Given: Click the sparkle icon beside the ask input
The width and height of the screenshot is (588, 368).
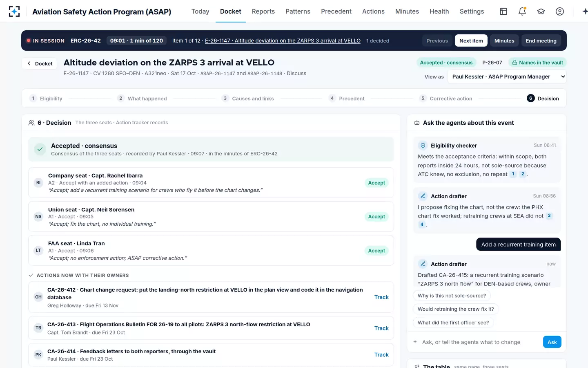Looking at the screenshot, I should tap(415, 342).
